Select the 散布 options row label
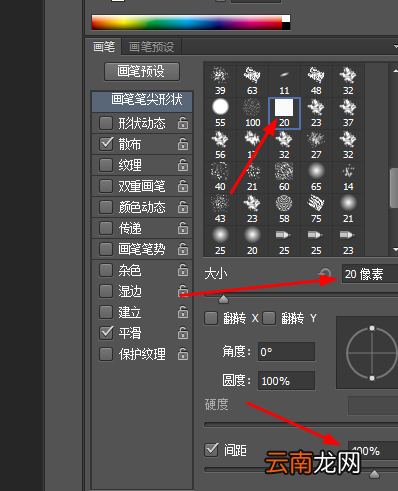 click(130, 144)
